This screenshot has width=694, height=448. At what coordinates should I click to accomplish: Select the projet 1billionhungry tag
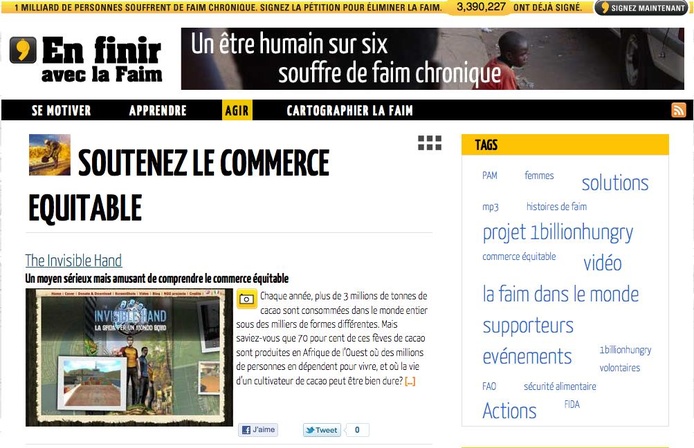[558, 232]
